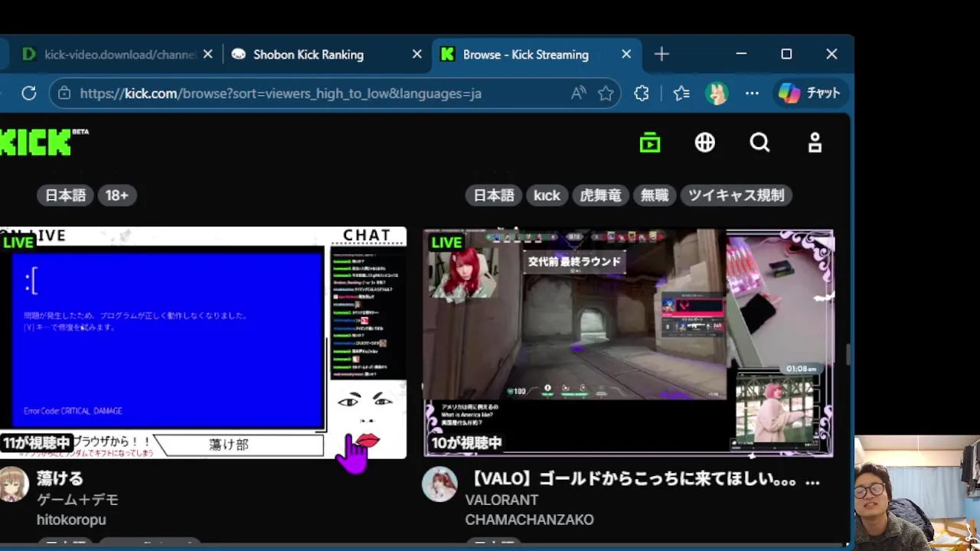The image size is (980, 551).
Task: Close the kick-video.download tab
Action: tap(207, 54)
